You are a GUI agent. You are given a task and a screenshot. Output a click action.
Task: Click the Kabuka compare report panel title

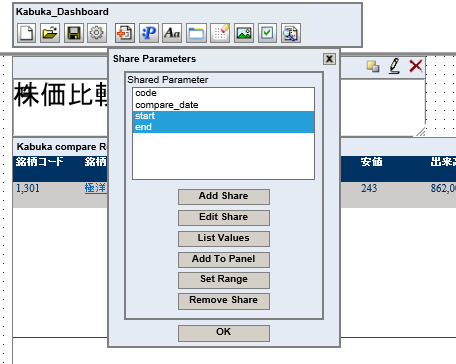pos(62,147)
